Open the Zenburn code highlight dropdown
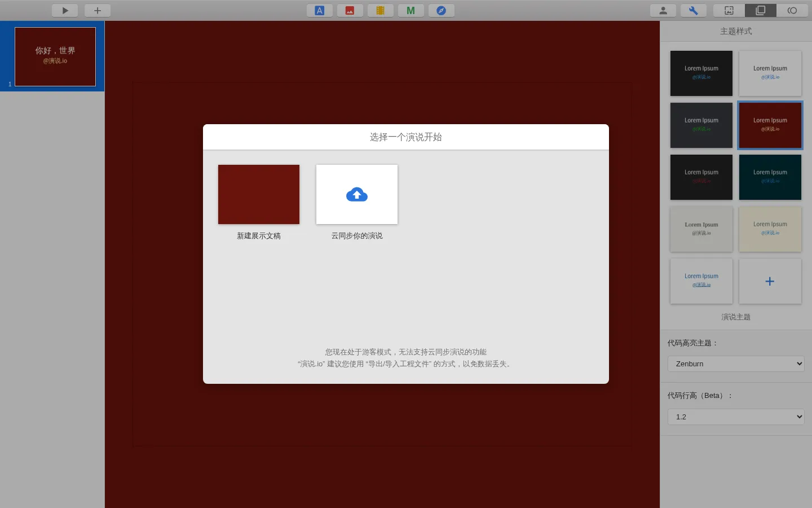This screenshot has width=812, height=508. (x=736, y=364)
